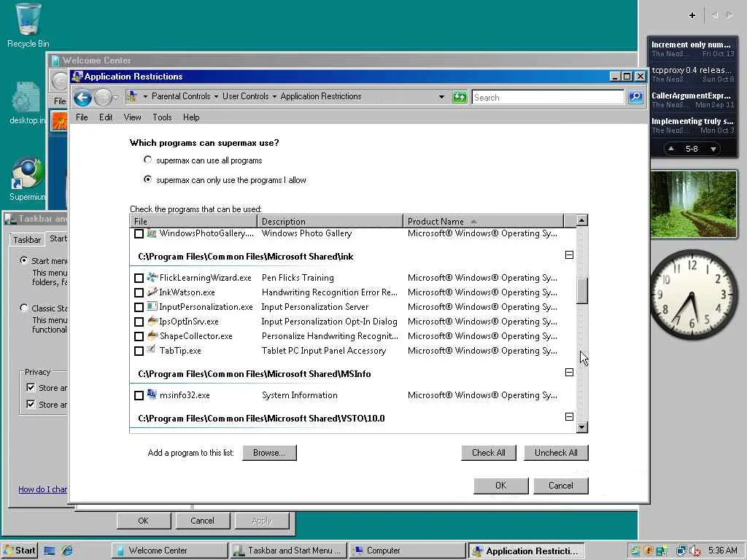Click the muted volume tray icon
747x560 pixels.
pyautogui.click(x=694, y=551)
